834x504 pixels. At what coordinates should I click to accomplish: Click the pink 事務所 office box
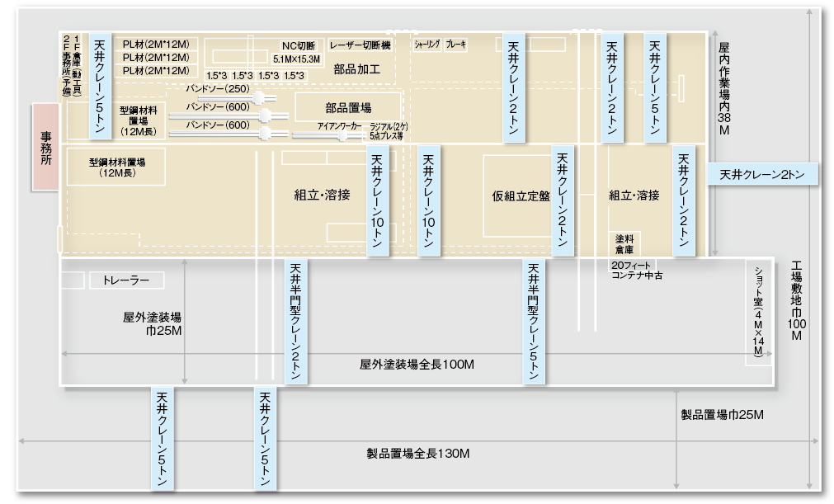pos(45,147)
